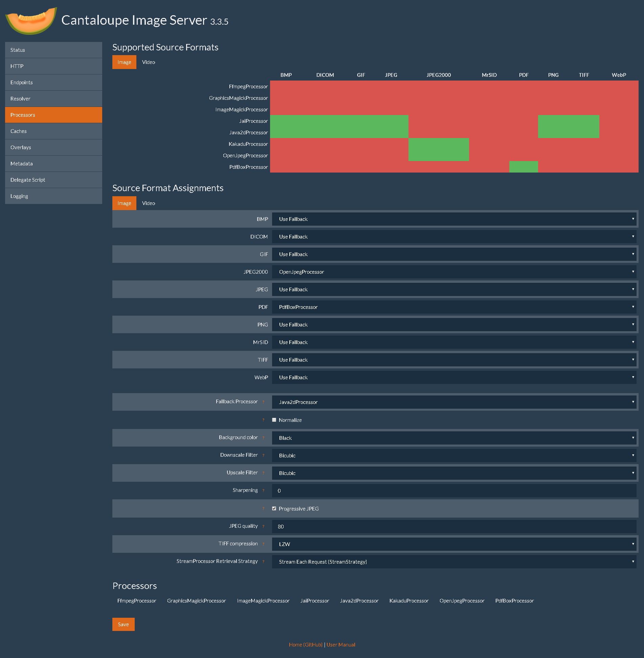Click the help icon beside Downscale Filter
This screenshot has width=644, height=658.
pos(263,455)
